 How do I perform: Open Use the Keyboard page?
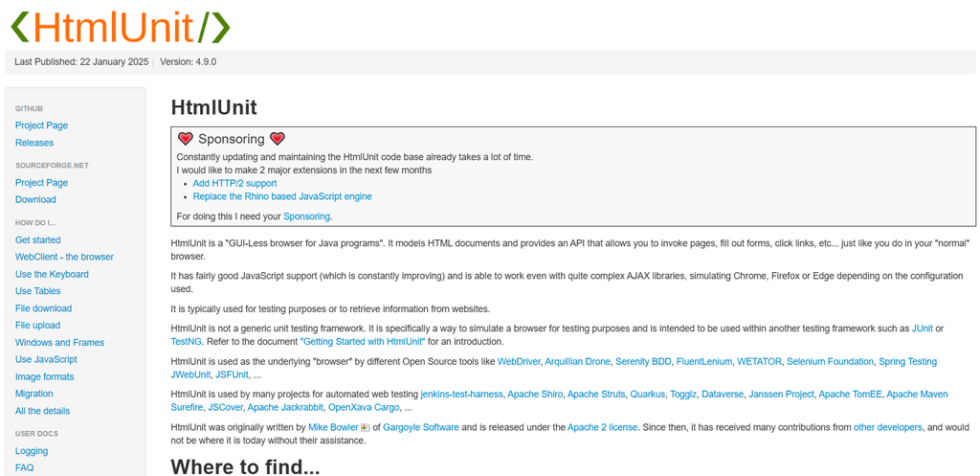pos(52,274)
